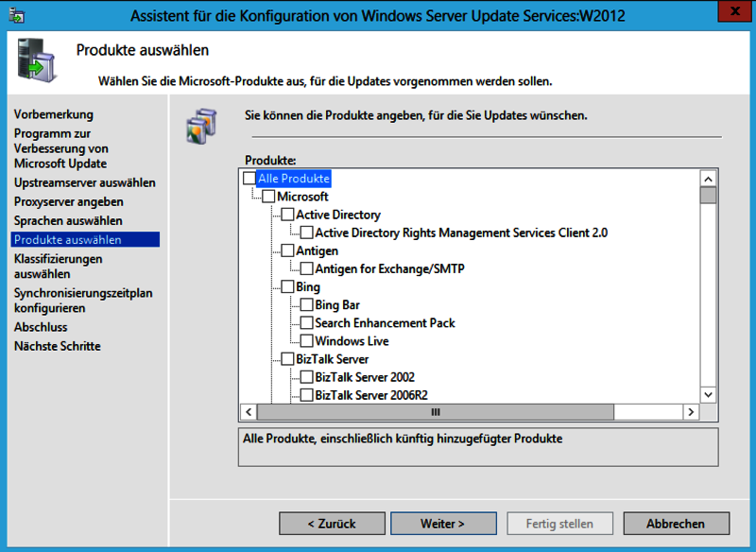Screen dimensions: 756x552
Task: Click the vertical scrollbar thumb of product list
Action: (708, 196)
